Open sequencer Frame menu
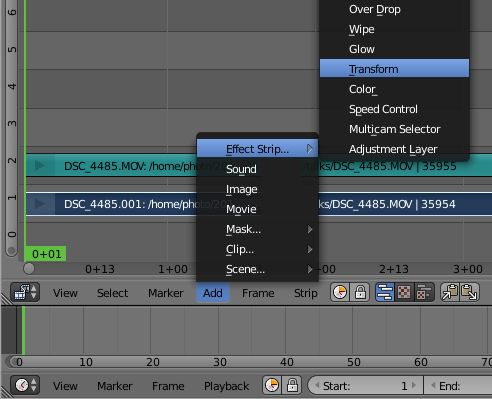 tap(258, 293)
